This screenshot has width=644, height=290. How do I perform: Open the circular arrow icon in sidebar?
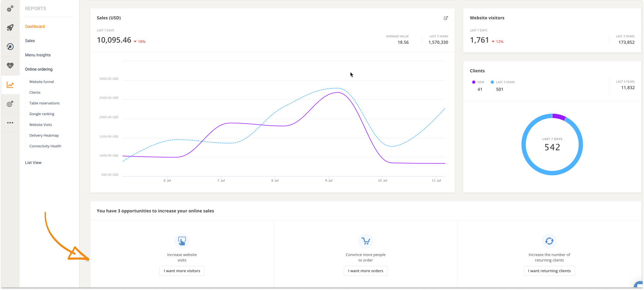pyautogui.click(x=10, y=47)
